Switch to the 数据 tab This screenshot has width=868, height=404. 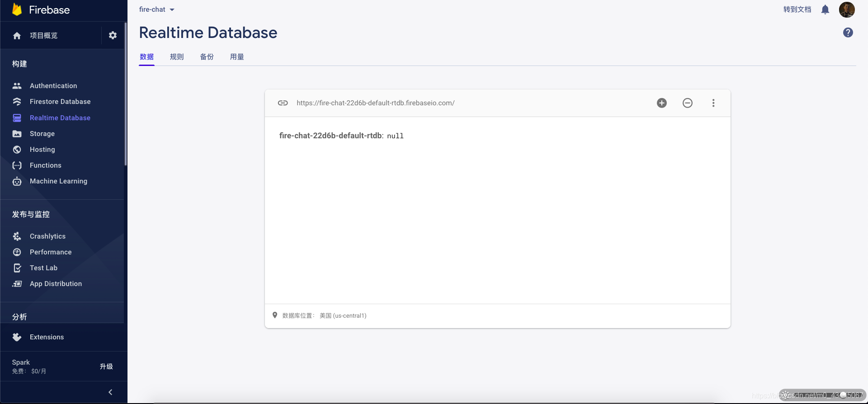click(147, 57)
